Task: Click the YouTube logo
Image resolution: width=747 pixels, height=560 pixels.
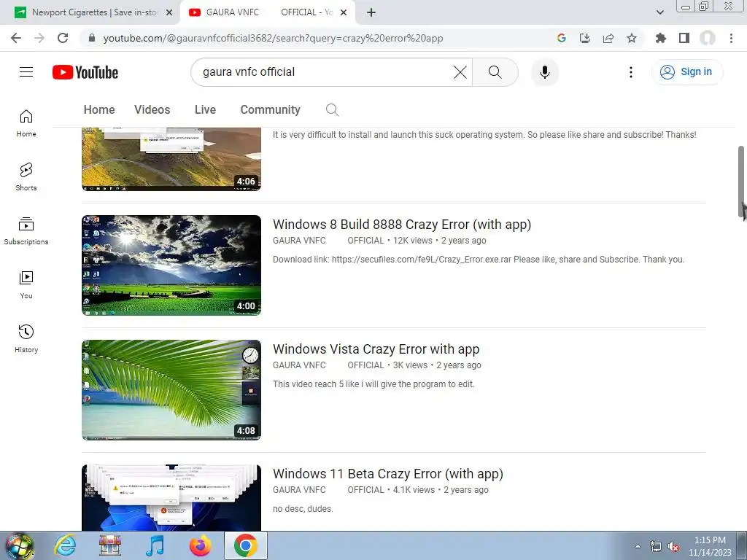Action: click(x=85, y=72)
